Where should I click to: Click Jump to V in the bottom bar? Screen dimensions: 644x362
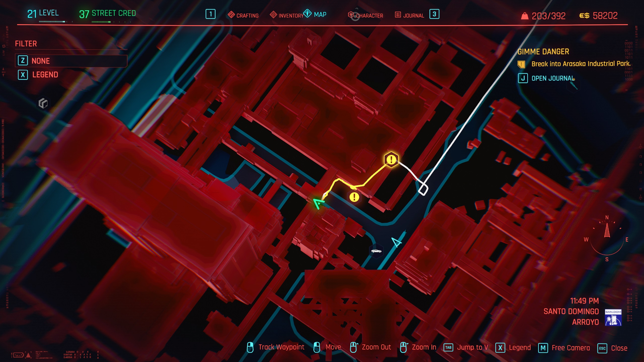pos(472,347)
